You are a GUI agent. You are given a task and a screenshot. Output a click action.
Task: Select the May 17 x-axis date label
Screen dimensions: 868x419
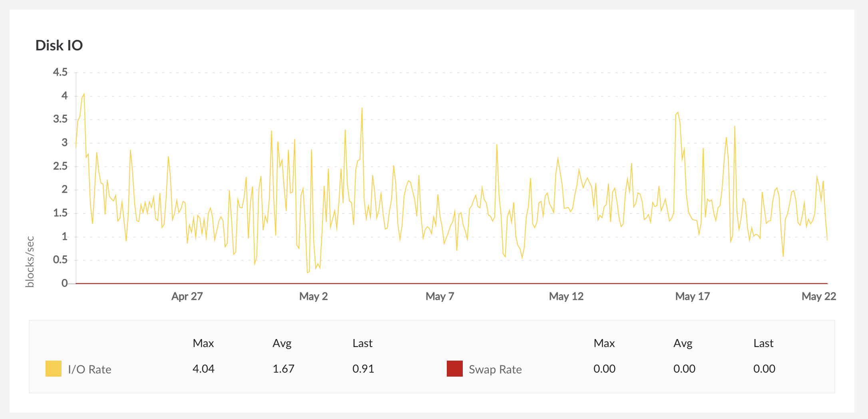coord(692,296)
